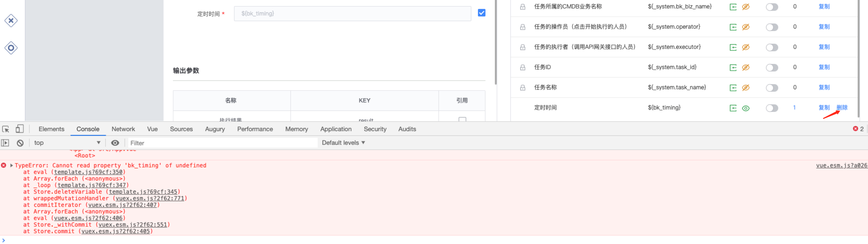The height and width of the screenshot is (244, 868).
Task: Show the hidden 任务名称 variable via eye icon
Action: coord(746,87)
